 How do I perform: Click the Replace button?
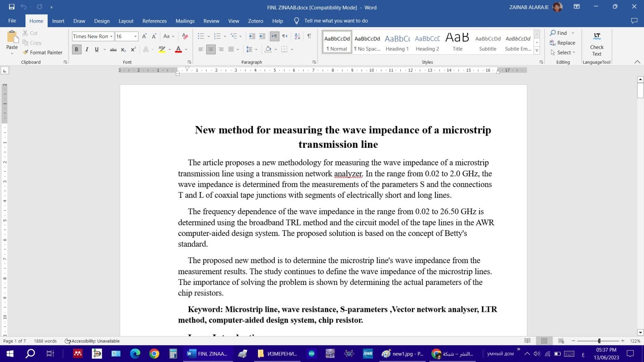[x=562, y=43]
